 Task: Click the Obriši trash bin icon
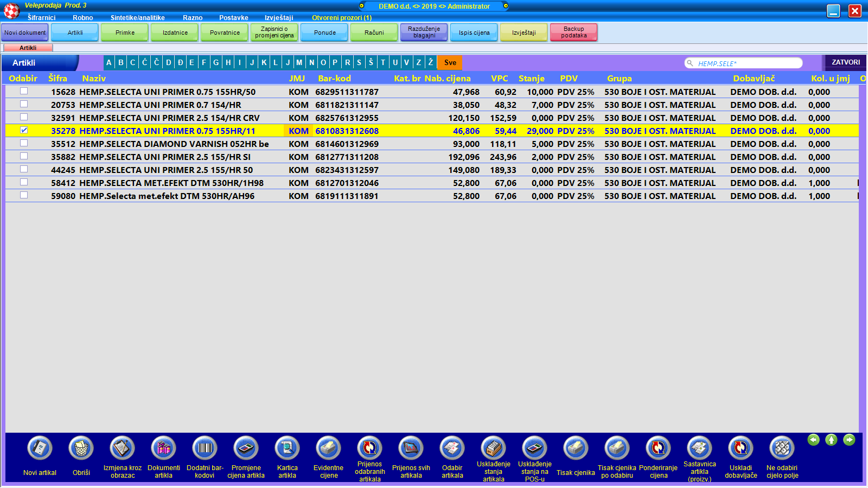point(81,448)
